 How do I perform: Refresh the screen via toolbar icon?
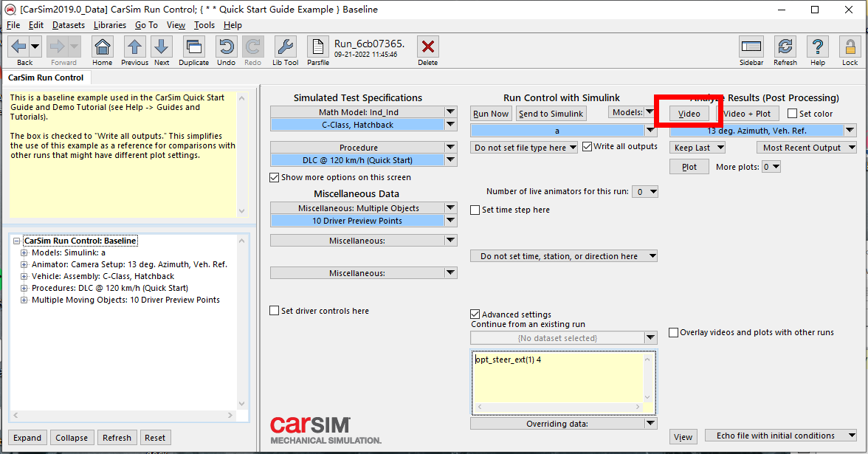pyautogui.click(x=785, y=47)
